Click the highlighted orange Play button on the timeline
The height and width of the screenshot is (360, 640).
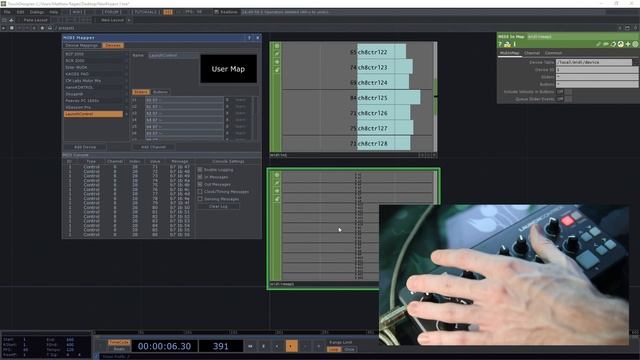(291, 346)
